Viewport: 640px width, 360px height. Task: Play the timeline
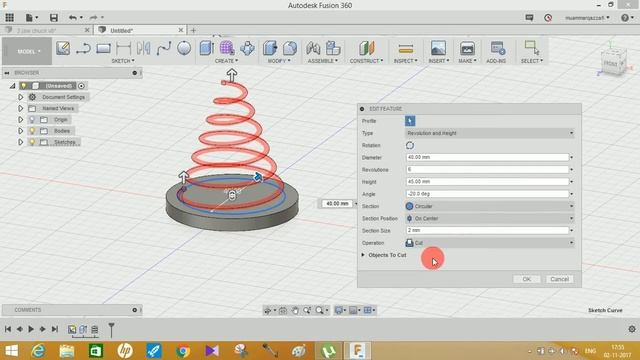coord(31,329)
